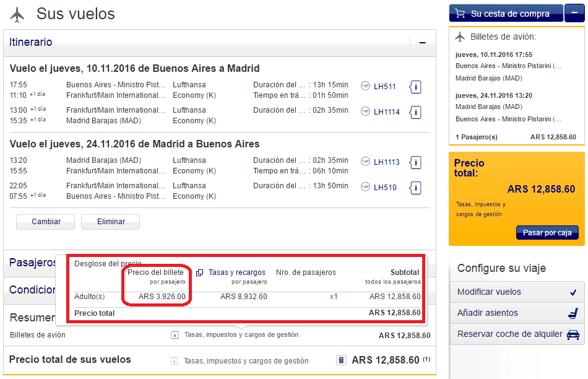
Task: Open info icon for flight LH510
Action: 415,188
